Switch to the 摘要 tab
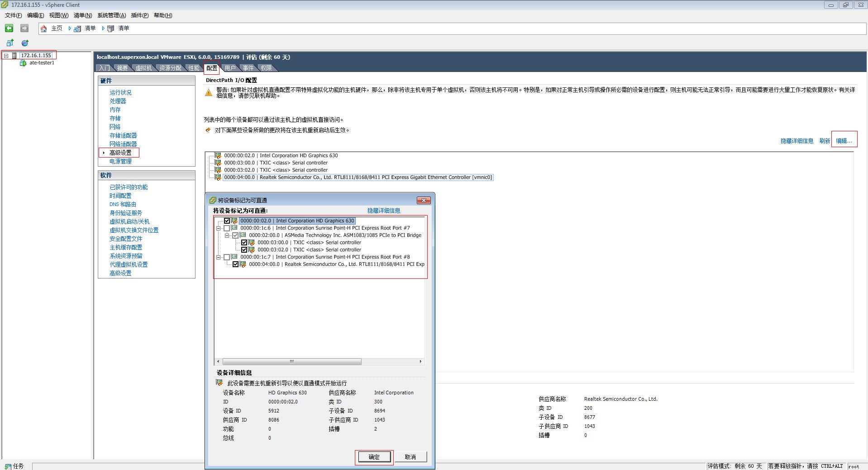868x470 pixels. (x=122, y=68)
